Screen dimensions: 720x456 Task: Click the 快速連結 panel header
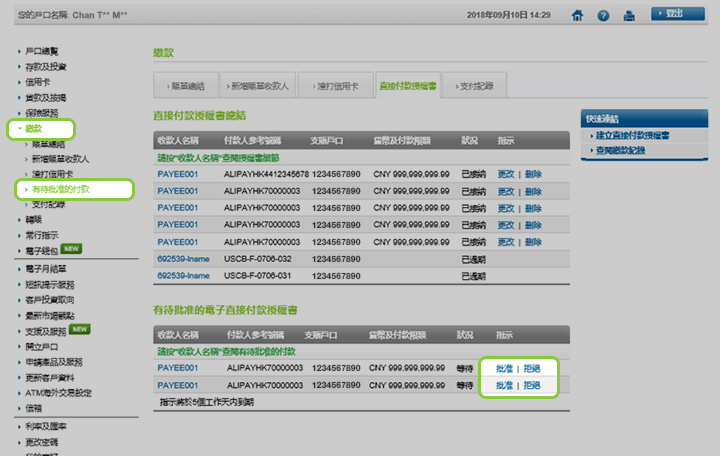(644, 118)
